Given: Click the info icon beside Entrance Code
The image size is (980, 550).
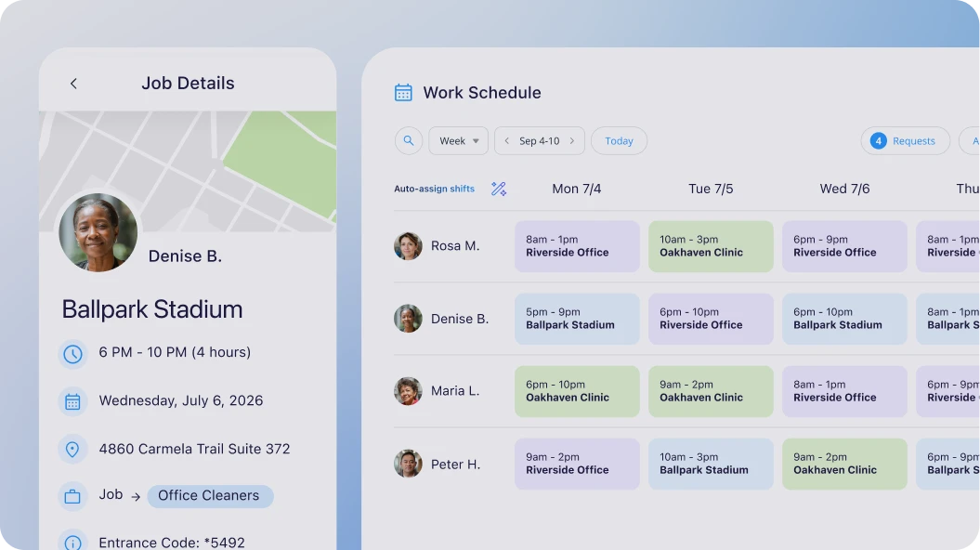Looking at the screenshot, I should pos(72,542).
